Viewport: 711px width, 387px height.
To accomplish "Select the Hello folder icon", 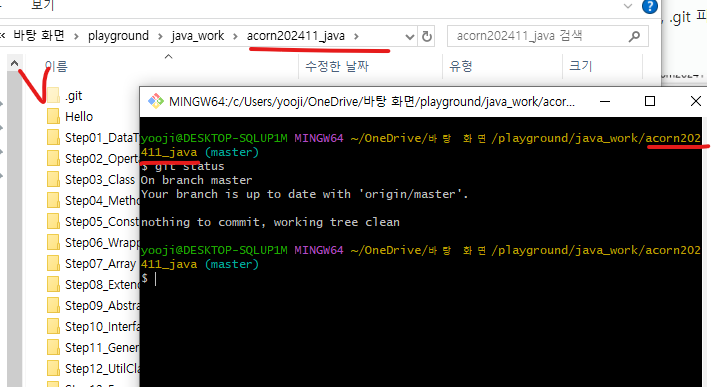I will (x=54, y=116).
